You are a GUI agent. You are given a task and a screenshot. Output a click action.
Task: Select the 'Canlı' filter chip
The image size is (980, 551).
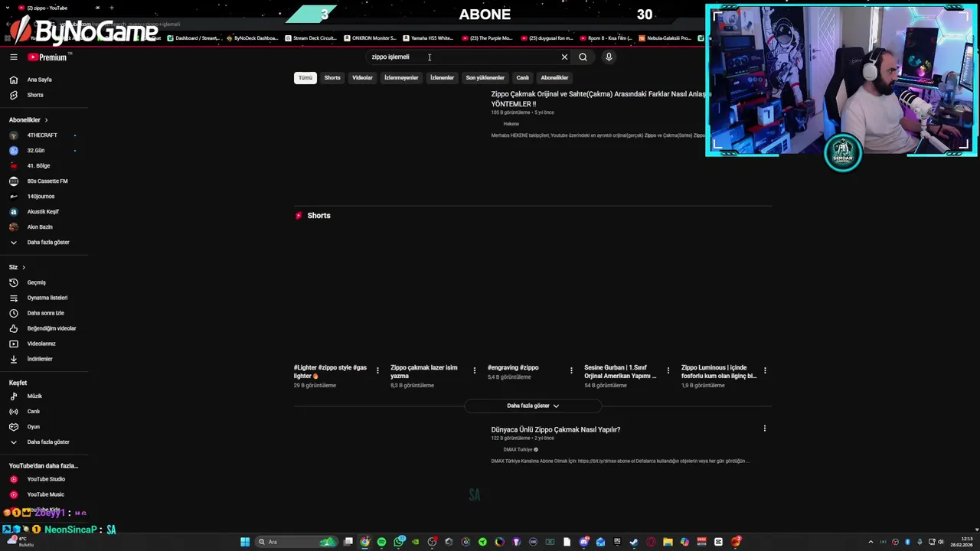click(x=523, y=77)
